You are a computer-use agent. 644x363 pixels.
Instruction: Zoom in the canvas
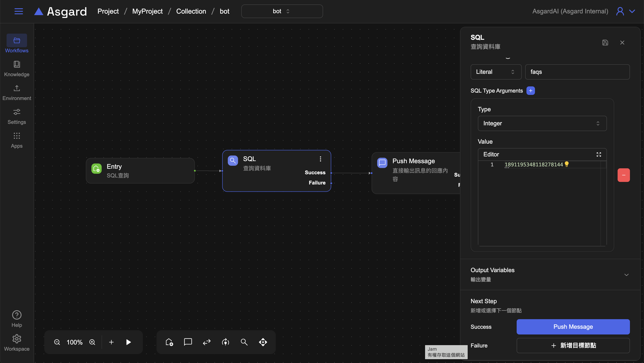coord(92,342)
